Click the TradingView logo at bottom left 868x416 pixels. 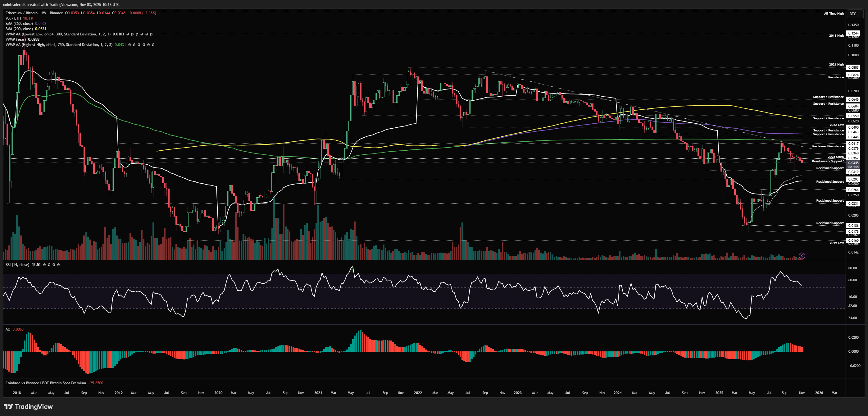point(28,407)
